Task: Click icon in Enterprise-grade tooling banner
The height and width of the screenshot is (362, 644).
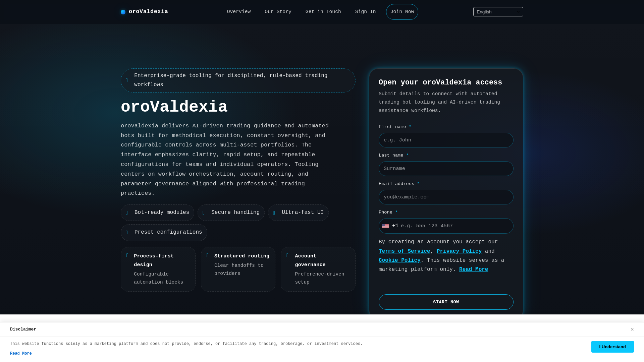Action: (127, 80)
